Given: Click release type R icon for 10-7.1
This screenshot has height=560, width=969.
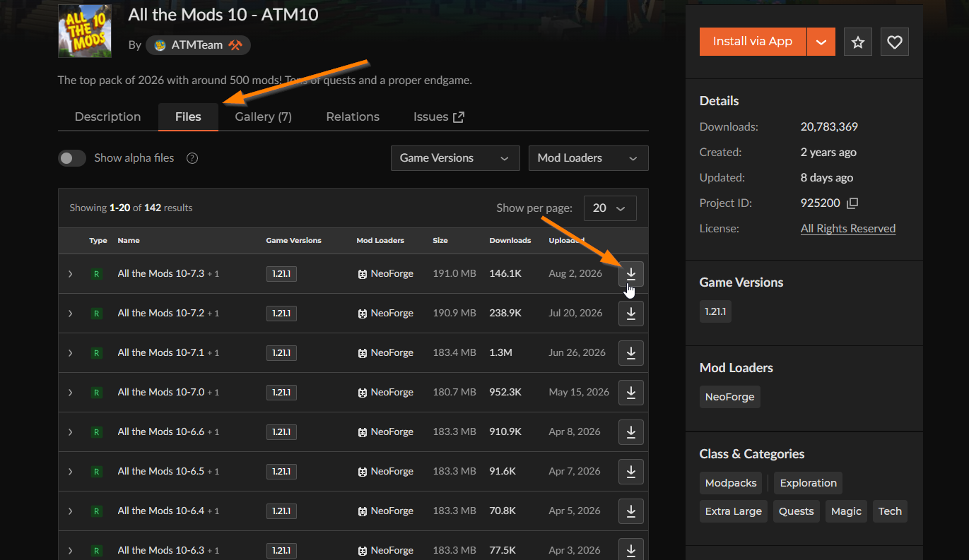Looking at the screenshot, I should pos(97,353).
